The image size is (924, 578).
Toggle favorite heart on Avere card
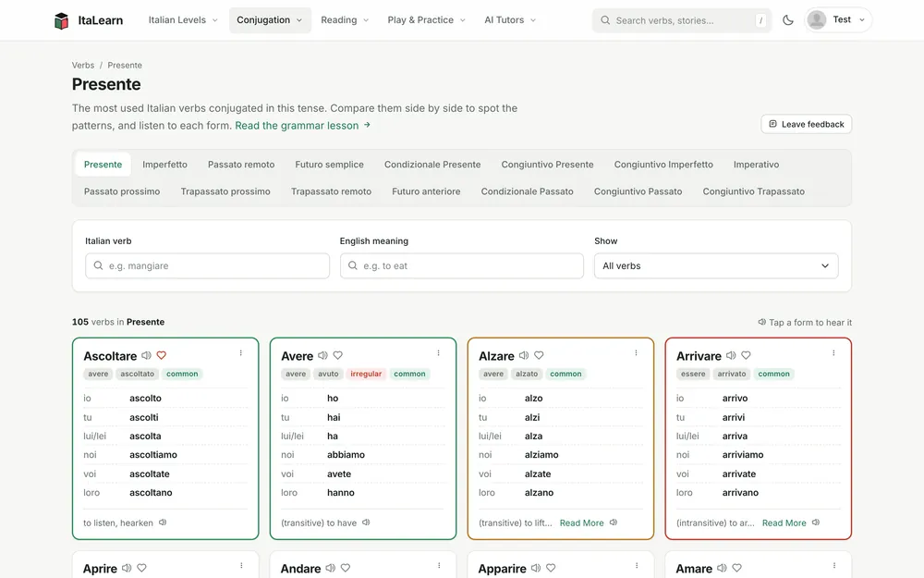337,356
